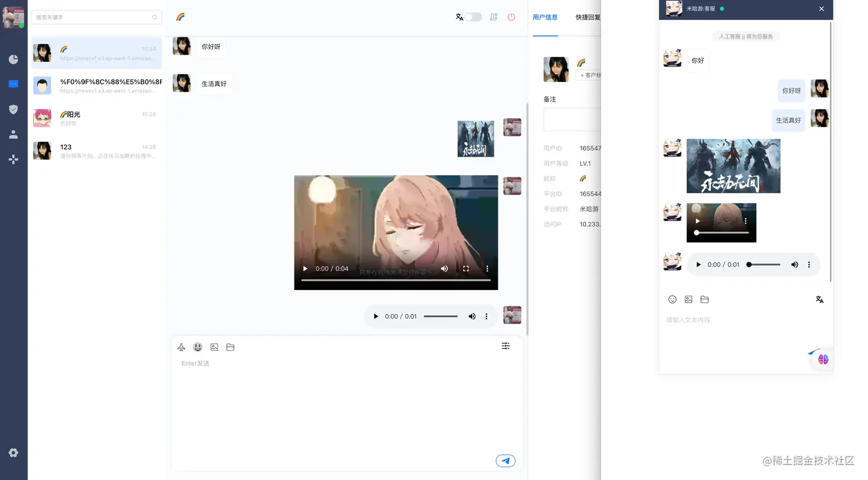
Task: Open the chat messages sidebar icon
Action: coord(13,84)
